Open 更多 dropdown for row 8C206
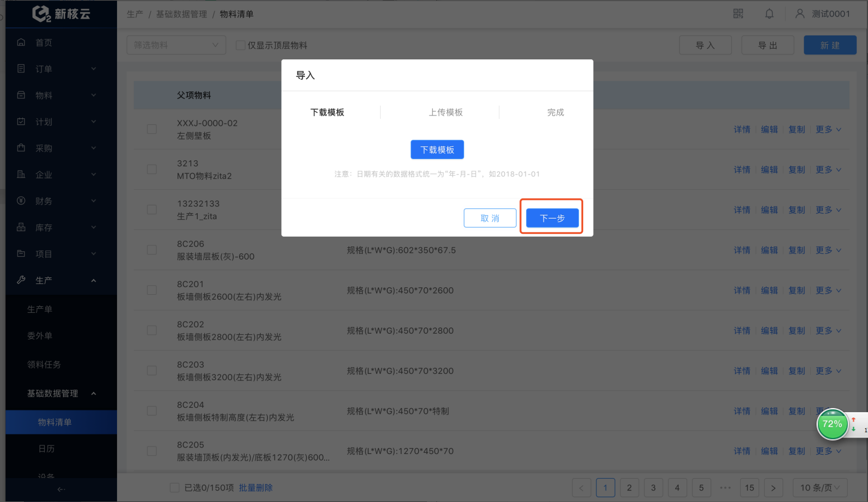The height and width of the screenshot is (502, 868). (828, 250)
